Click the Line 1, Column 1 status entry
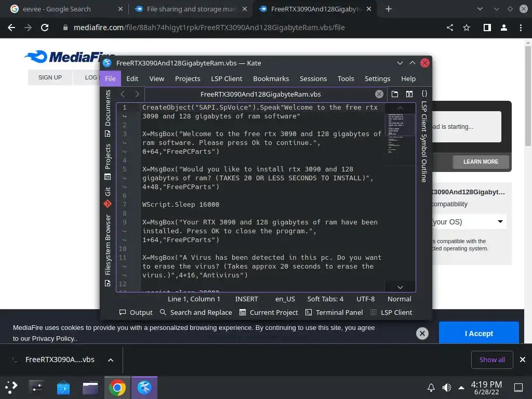This screenshot has width=532, height=399. [194, 299]
